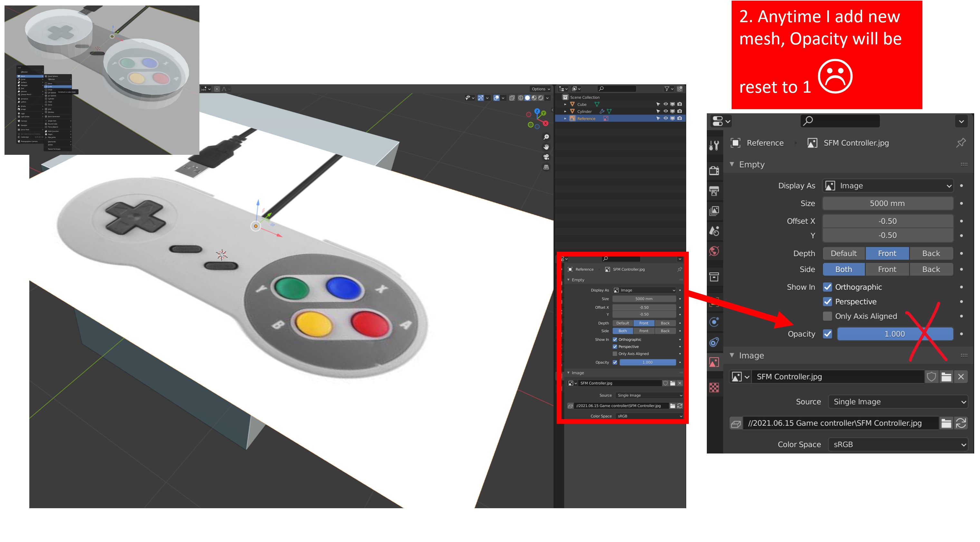980x542 pixels.
Task: Click the unlink X beside SFM Controller.jpg
Action: [961, 377]
